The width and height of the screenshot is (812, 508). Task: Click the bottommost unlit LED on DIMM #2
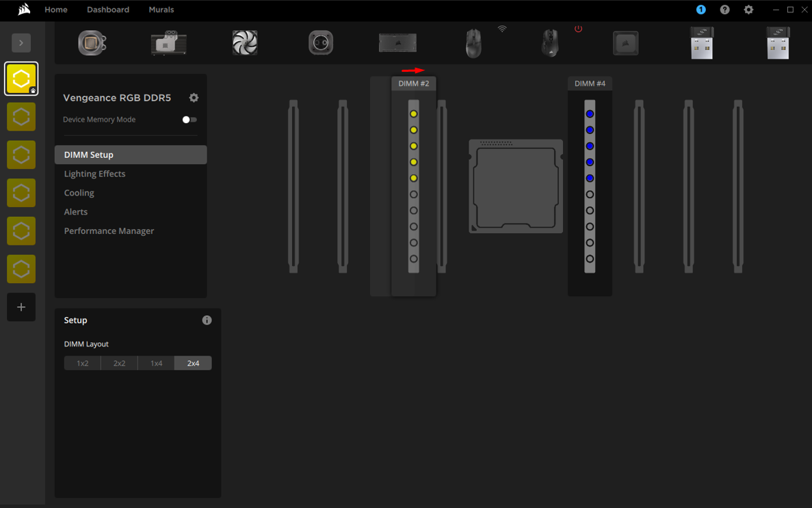(413, 259)
